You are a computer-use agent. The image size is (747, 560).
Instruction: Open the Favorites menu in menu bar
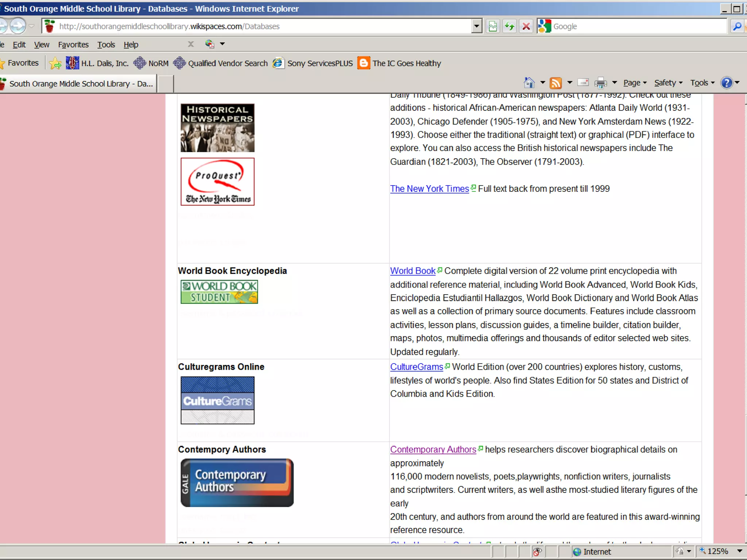click(x=73, y=44)
